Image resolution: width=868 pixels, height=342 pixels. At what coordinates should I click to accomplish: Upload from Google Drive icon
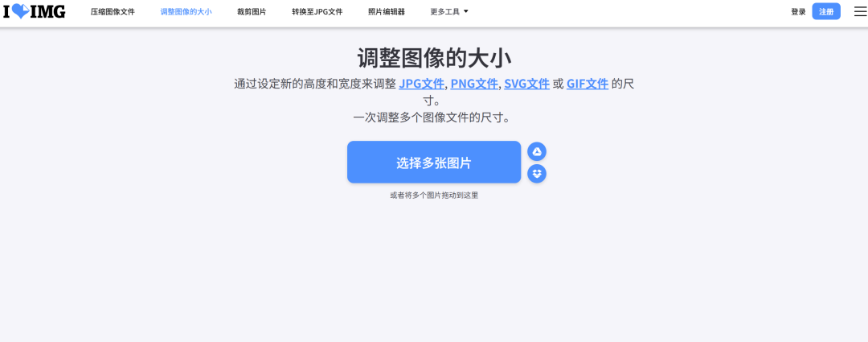tap(536, 151)
